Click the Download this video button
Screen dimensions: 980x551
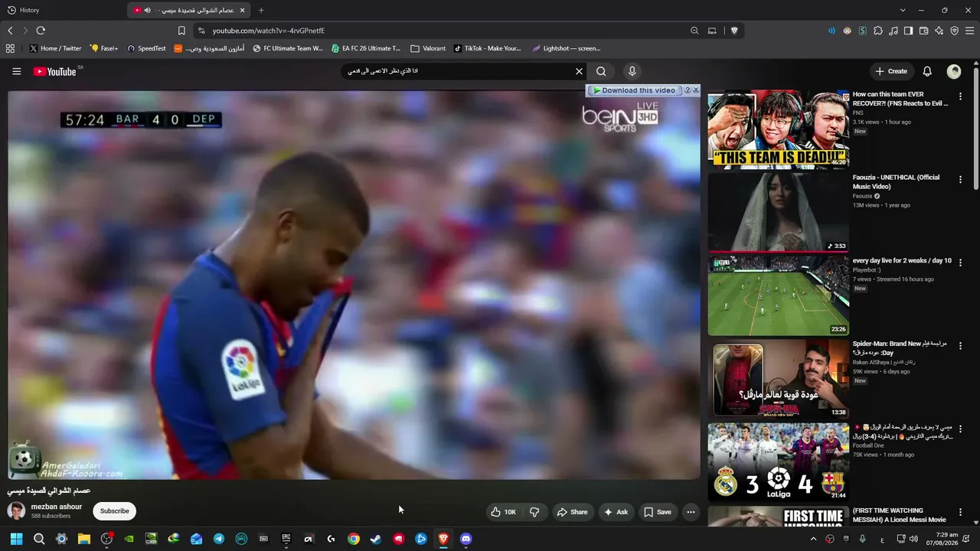coord(634,90)
